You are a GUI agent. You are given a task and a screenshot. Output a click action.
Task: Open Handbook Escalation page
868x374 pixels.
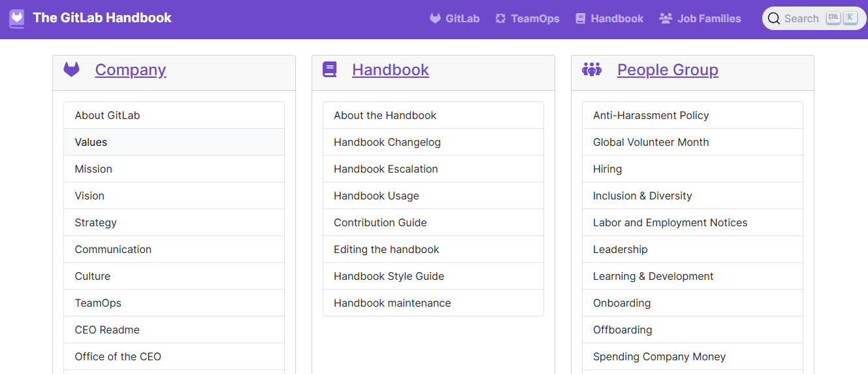pyautogui.click(x=433, y=169)
